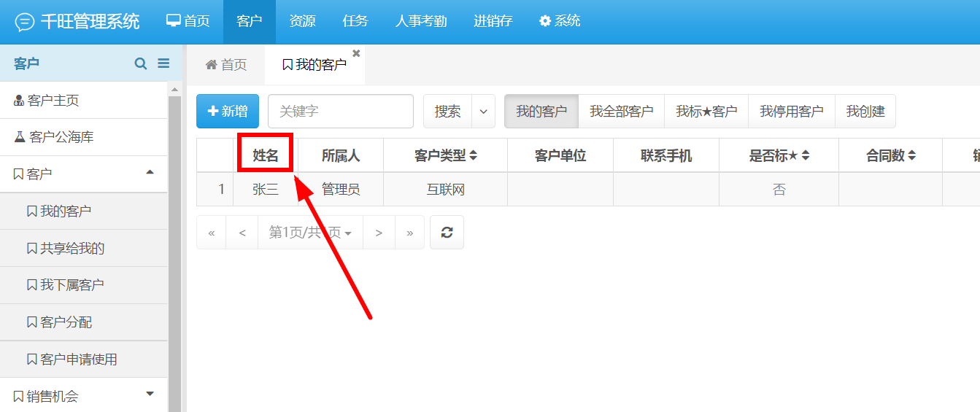This screenshot has width=980, height=412.
Task: Click the 联系手机 column header
Action: pos(666,155)
